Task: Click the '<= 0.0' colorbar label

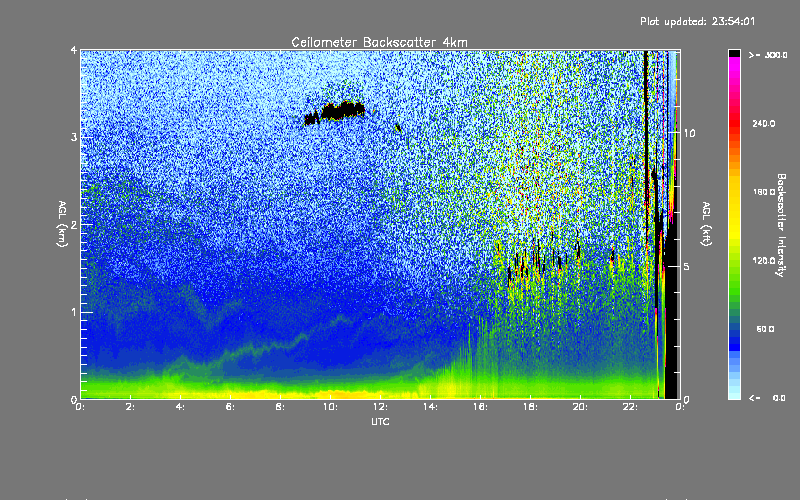Action: tap(768, 397)
